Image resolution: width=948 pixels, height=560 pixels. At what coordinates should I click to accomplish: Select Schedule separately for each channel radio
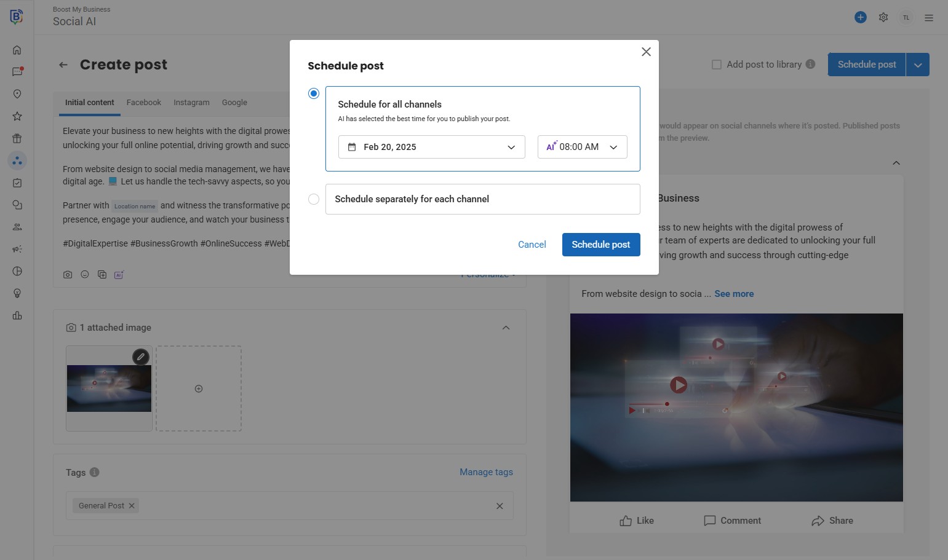tap(314, 199)
